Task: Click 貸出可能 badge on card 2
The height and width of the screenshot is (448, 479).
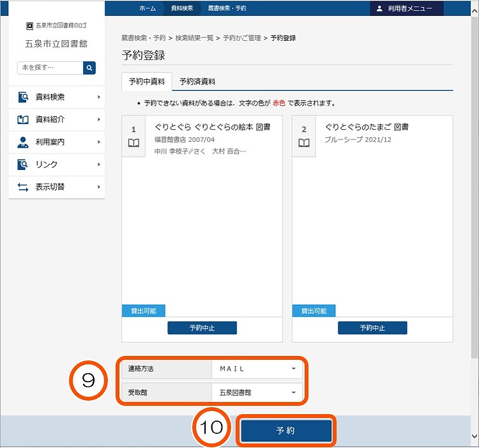Action: 314,311
